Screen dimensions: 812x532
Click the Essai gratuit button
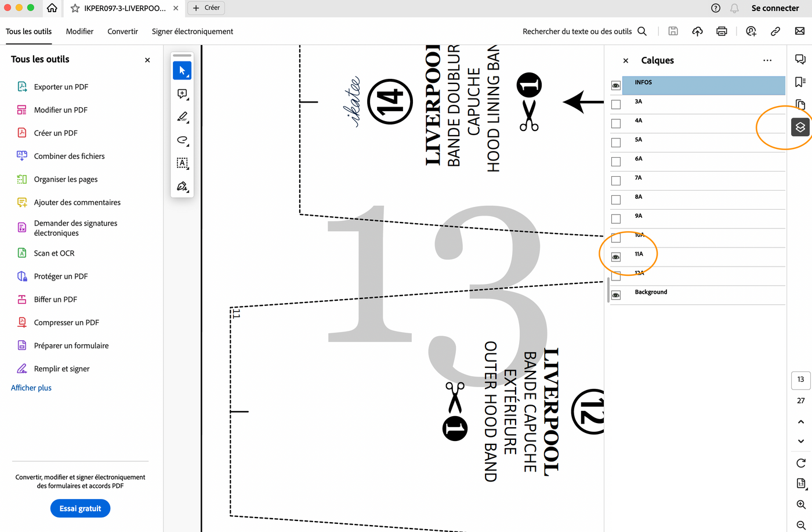(80, 508)
